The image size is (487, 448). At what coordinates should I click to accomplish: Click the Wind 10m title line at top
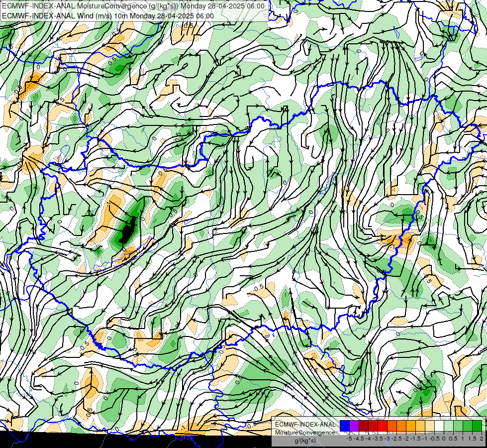108,16
